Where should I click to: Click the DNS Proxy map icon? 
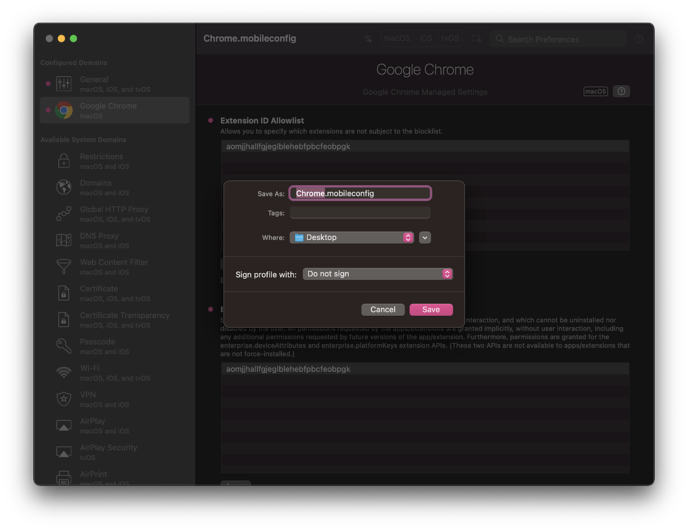click(x=64, y=240)
